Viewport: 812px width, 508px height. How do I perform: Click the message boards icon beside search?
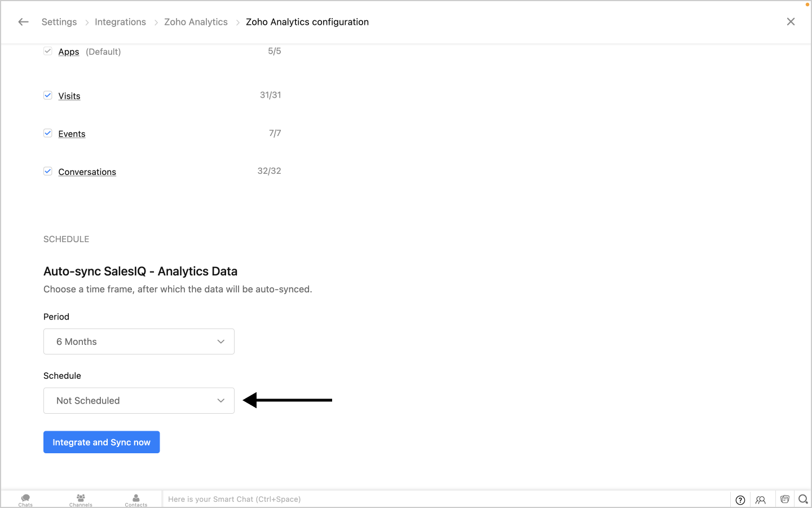[784, 499]
